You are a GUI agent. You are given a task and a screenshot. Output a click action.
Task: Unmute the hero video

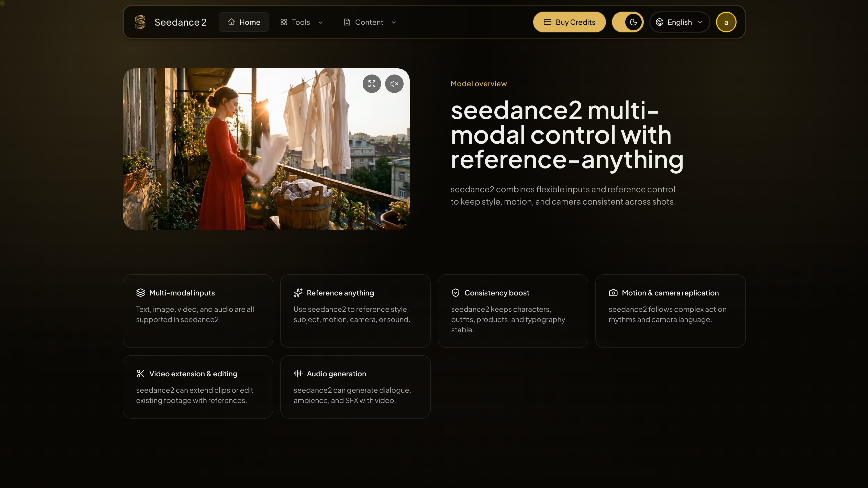click(394, 84)
